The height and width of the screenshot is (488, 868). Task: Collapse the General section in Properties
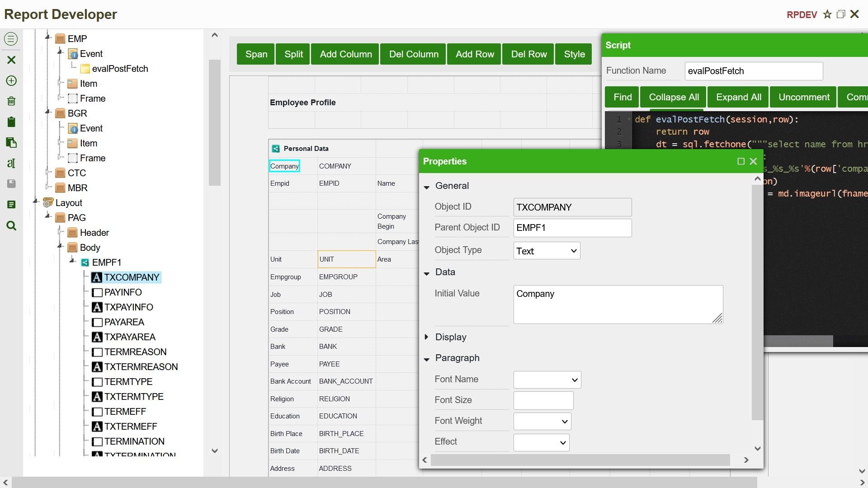[426, 187]
